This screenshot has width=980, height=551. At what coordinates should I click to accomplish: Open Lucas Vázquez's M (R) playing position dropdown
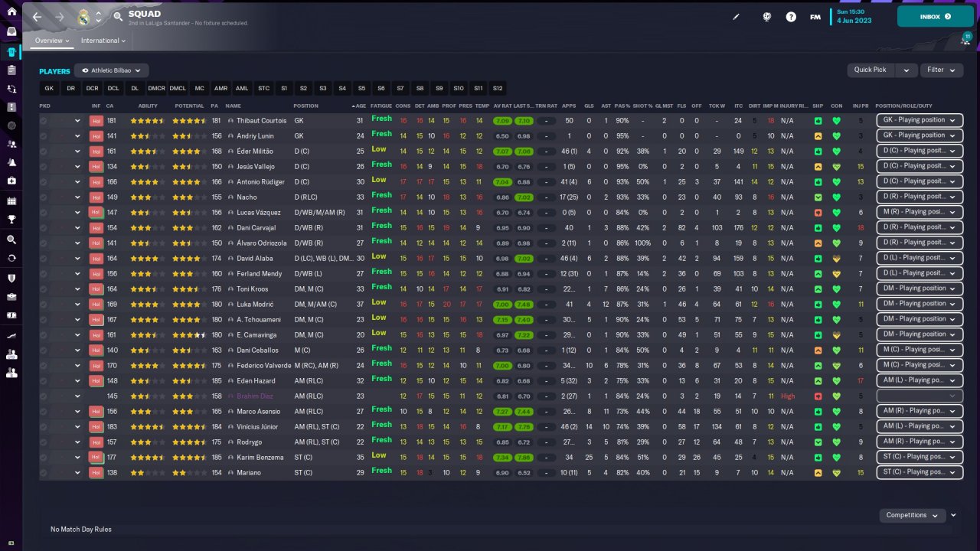[x=920, y=212]
